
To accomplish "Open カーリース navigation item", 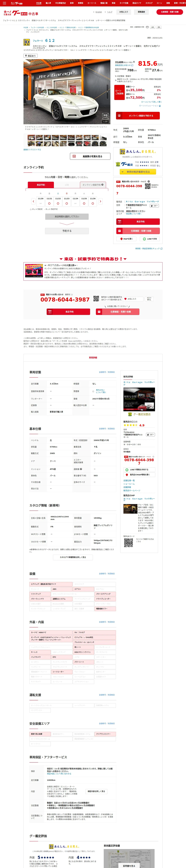I will (x=92, y=3).
